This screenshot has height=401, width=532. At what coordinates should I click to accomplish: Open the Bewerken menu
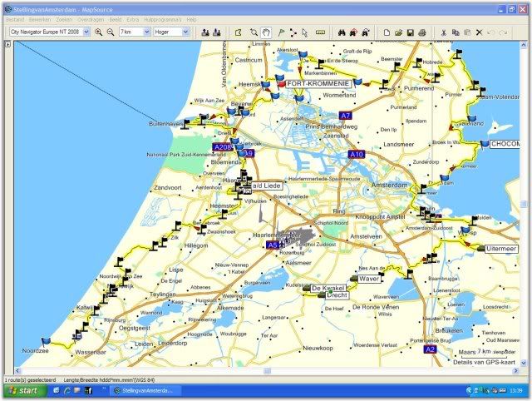pyautogui.click(x=40, y=20)
